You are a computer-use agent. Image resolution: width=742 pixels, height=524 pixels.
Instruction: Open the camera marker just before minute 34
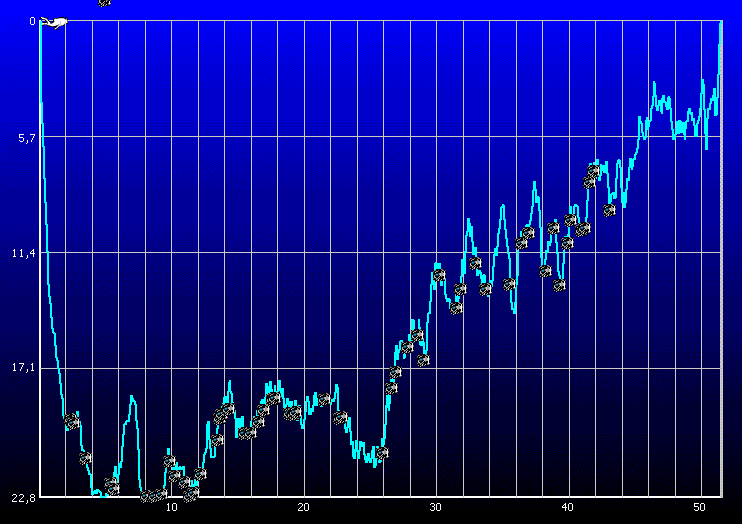pos(486,289)
